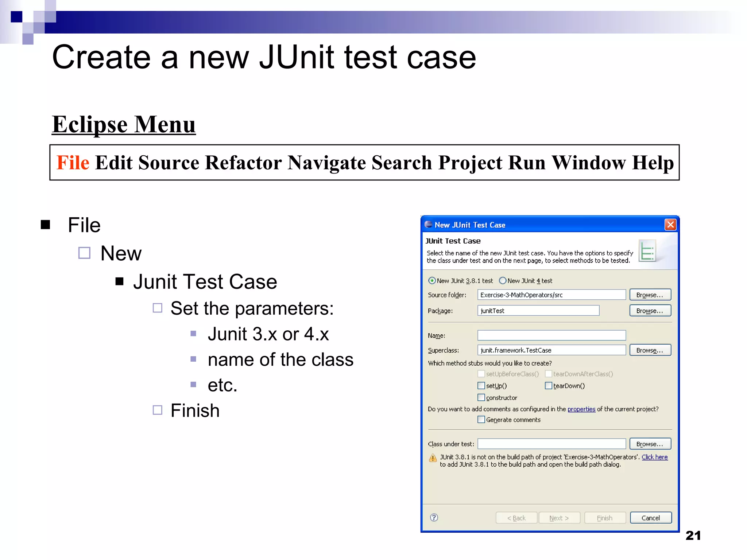Click the Next > button

[x=560, y=518]
